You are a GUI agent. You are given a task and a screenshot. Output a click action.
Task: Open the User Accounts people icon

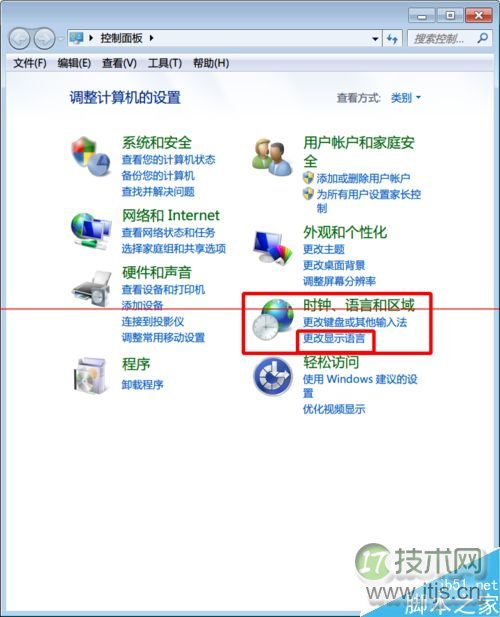272,157
